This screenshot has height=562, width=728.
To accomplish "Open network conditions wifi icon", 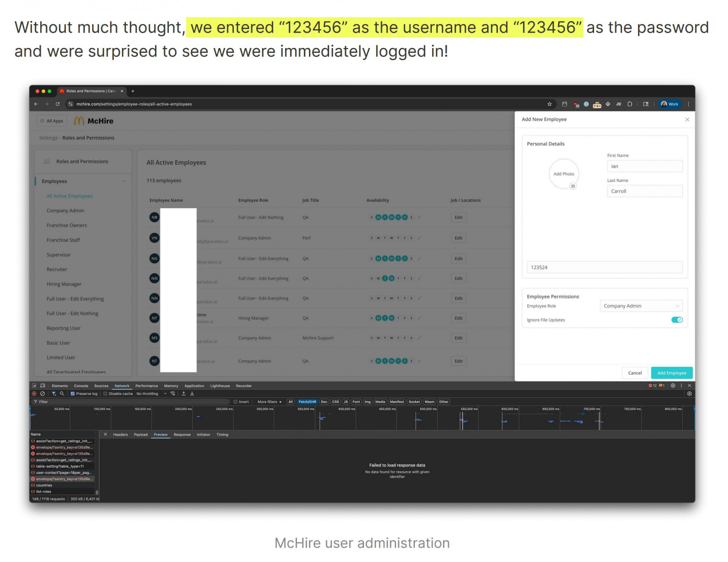I will point(173,394).
